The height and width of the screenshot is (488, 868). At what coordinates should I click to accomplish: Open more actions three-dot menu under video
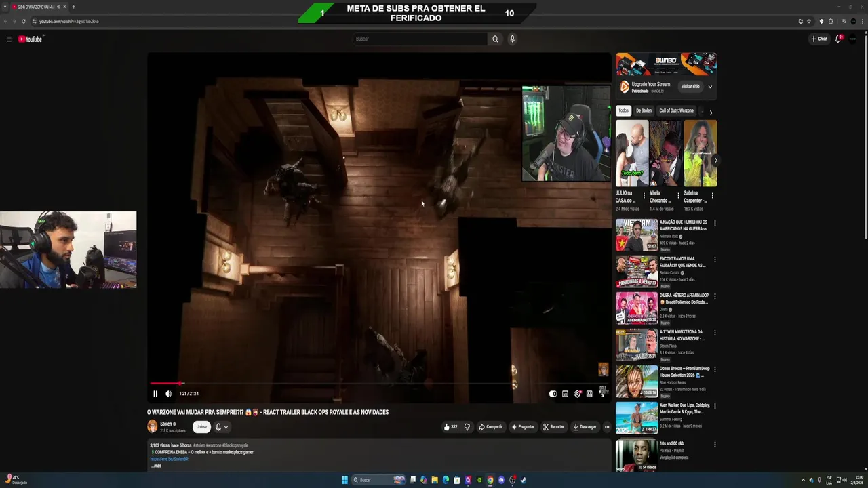pyautogui.click(x=607, y=427)
